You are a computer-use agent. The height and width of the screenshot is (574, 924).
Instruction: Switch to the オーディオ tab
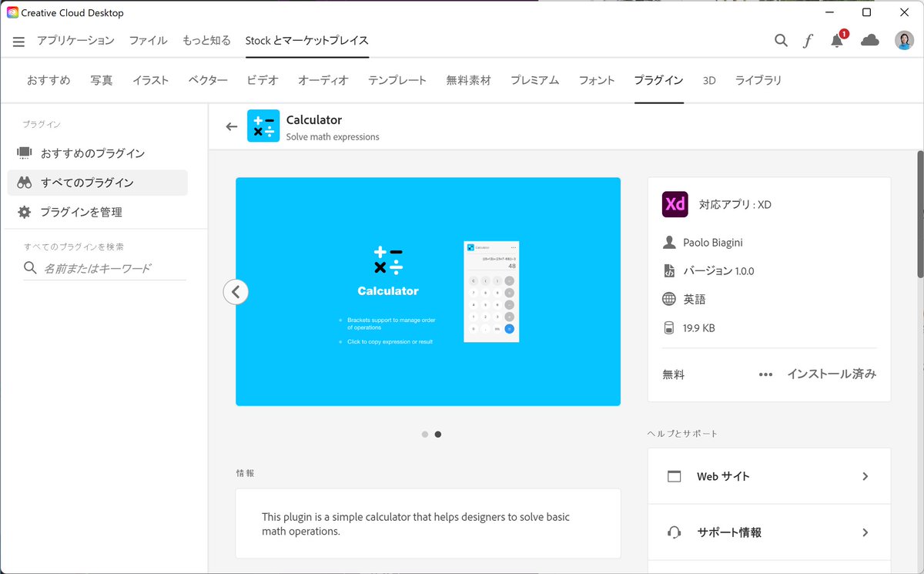click(323, 80)
